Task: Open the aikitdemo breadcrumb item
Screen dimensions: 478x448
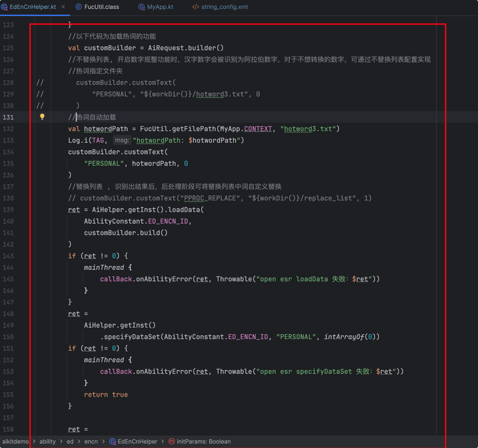Action: point(15,442)
